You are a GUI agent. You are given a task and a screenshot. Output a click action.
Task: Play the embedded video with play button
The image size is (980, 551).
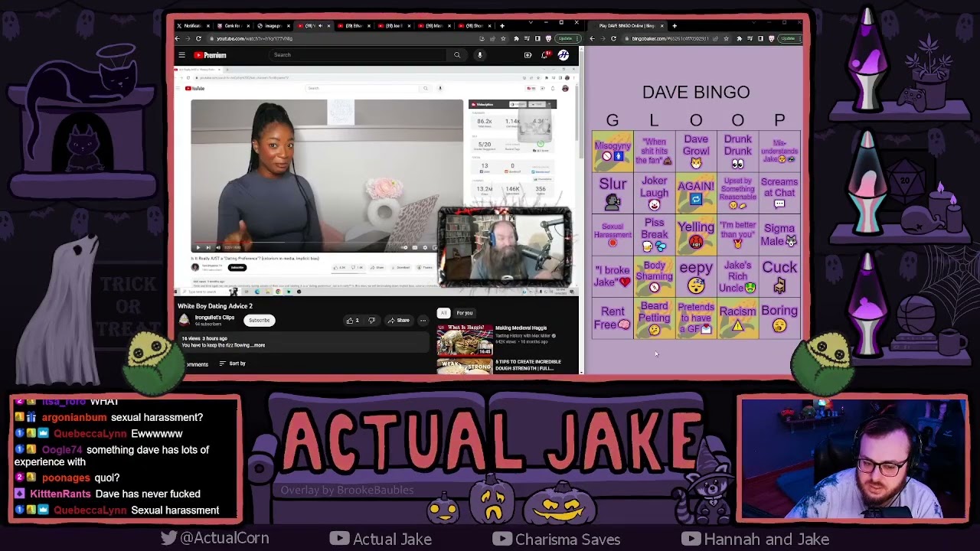pyautogui.click(x=198, y=247)
